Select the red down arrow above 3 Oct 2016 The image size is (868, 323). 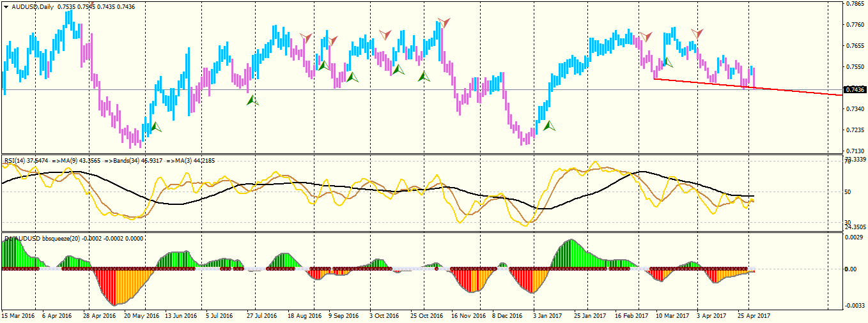[x=385, y=34]
